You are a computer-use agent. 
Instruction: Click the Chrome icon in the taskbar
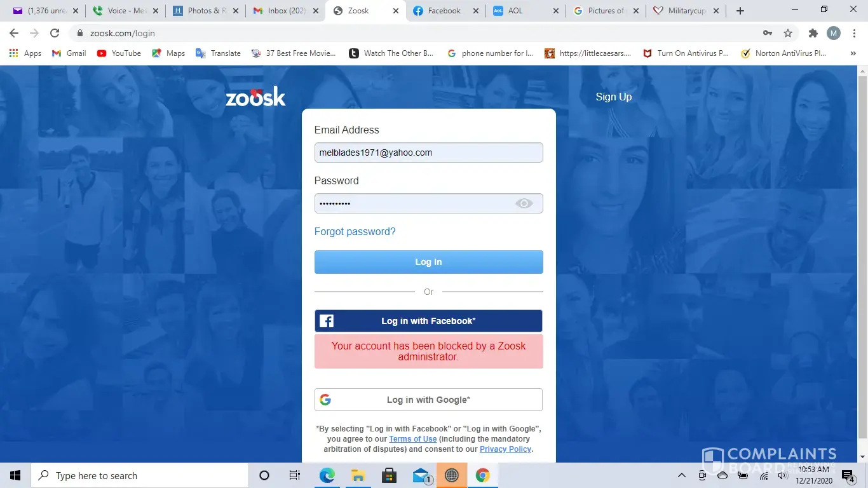pos(483,475)
